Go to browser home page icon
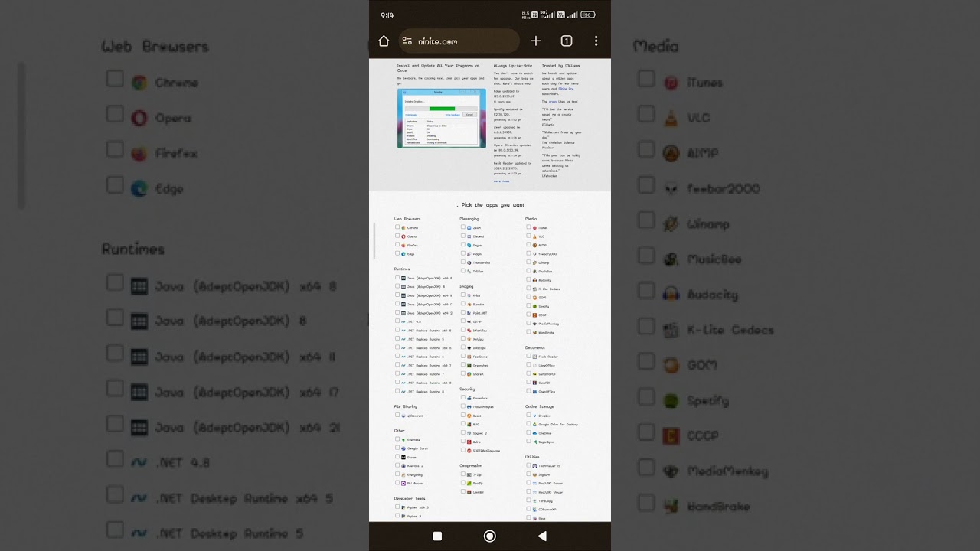This screenshot has height=551, width=980. click(x=384, y=41)
